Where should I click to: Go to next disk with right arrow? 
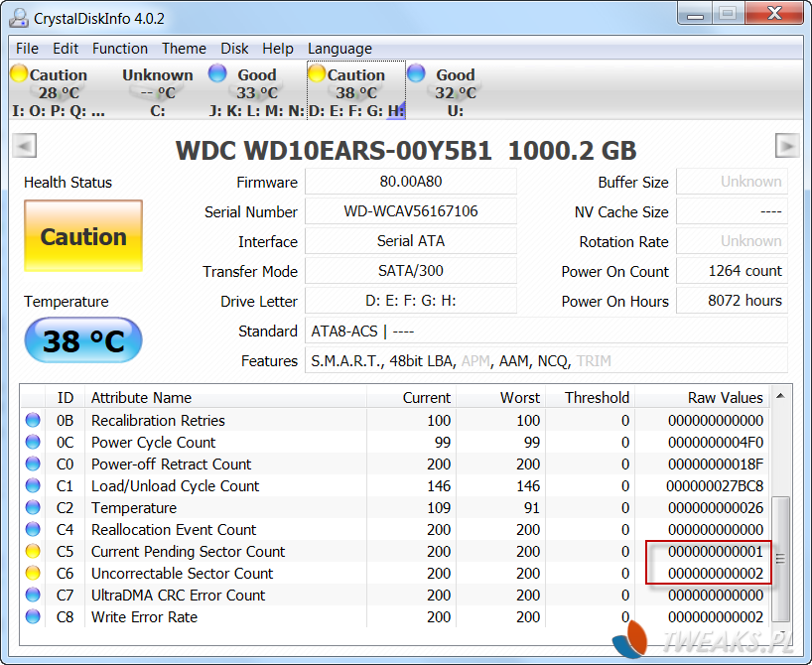tap(787, 146)
